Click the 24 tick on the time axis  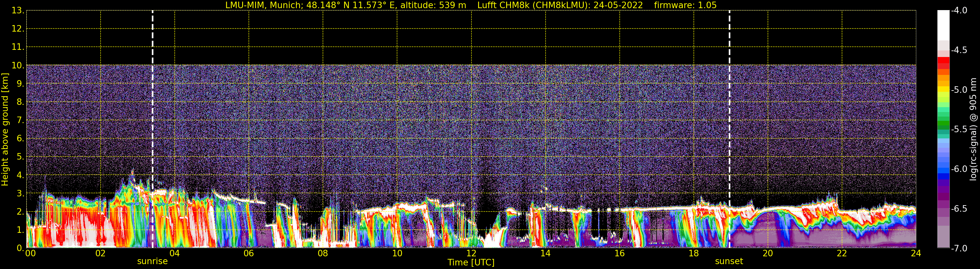coord(916,253)
